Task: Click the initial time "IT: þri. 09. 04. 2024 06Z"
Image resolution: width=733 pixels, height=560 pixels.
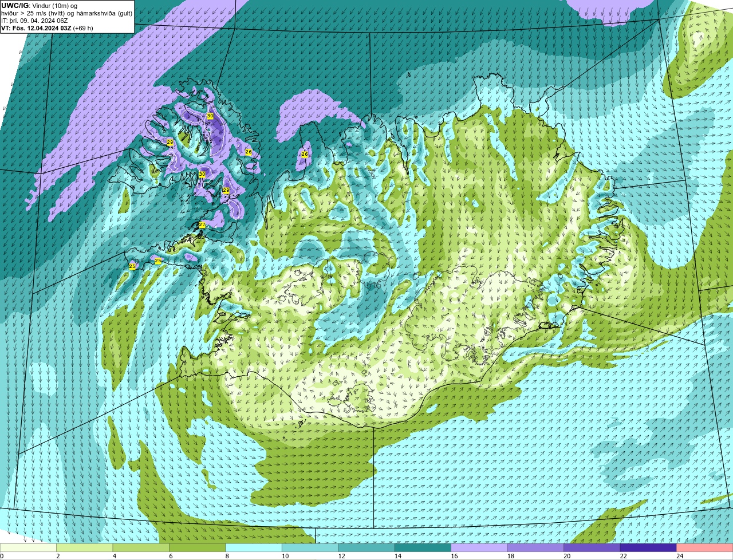Action: click(34, 21)
